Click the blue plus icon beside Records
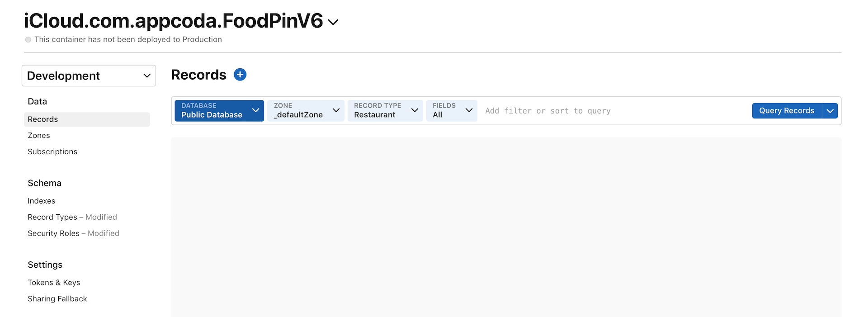 coord(240,75)
